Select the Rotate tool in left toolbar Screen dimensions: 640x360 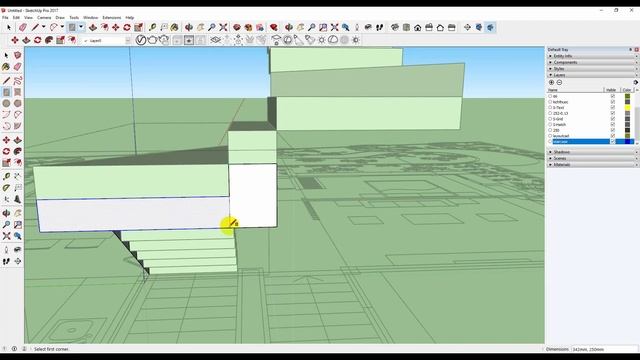6,151
